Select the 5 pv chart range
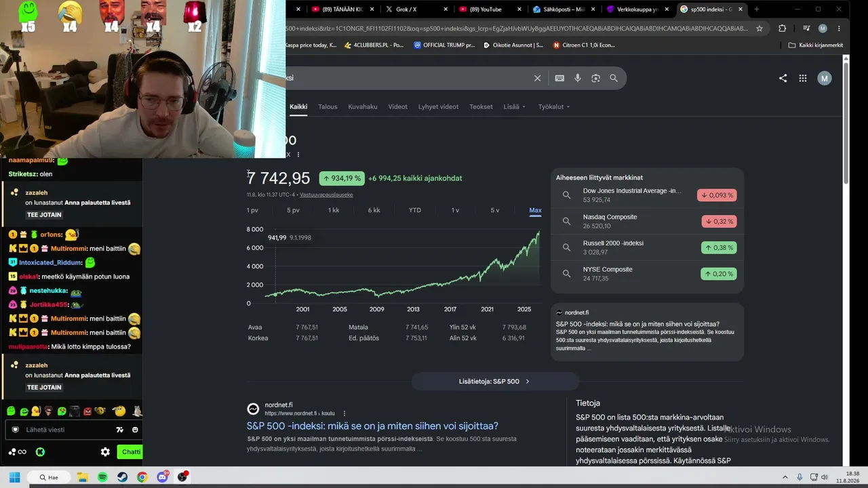The height and width of the screenshot is (488, 868). [x=293, y=210]
